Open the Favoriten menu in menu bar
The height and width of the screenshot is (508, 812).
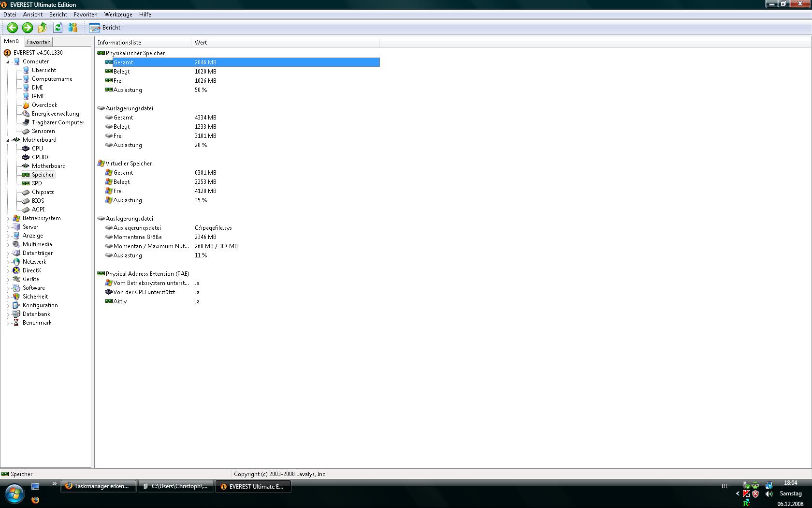point(86,15)
